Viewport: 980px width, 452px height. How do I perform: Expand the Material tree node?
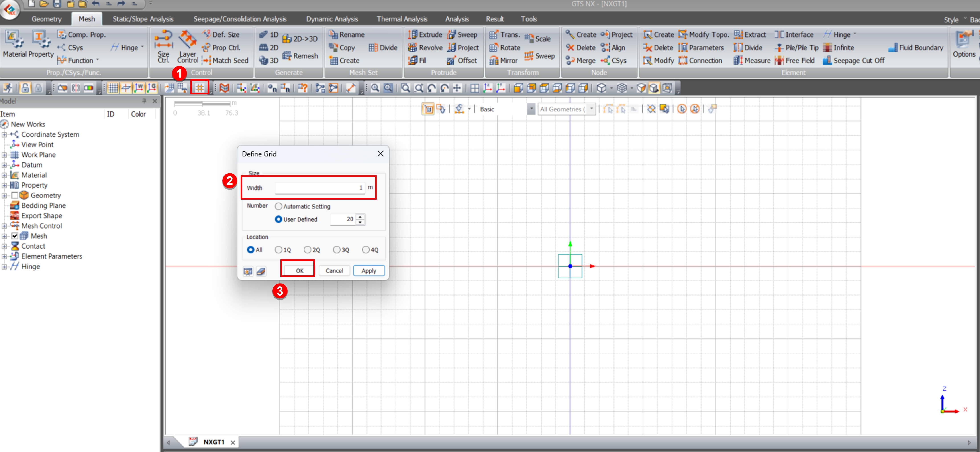tap(4, 175)
